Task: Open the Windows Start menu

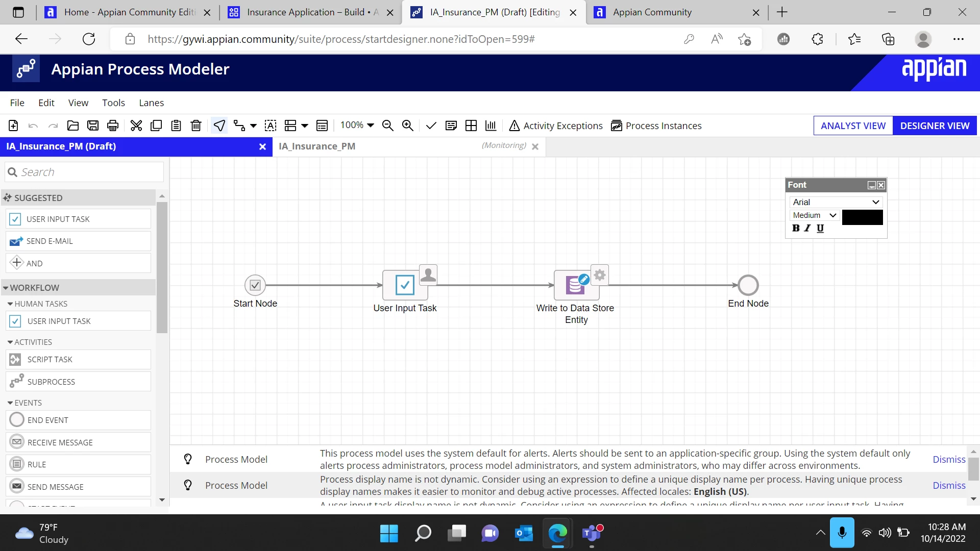Action: (389, 533)
